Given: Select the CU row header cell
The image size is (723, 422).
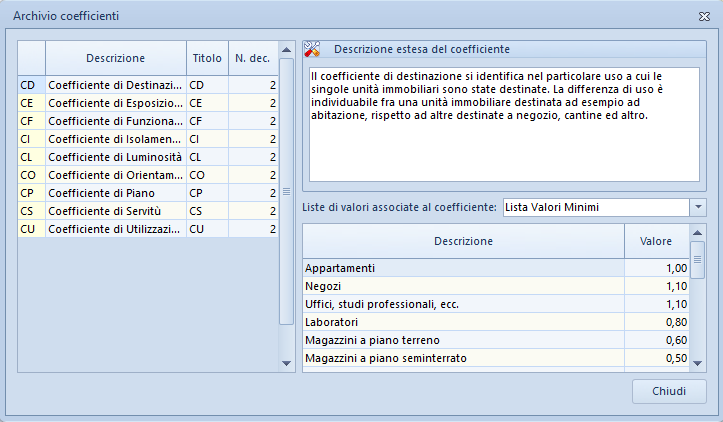Looking at the screenshot, I should coord(31,229).
